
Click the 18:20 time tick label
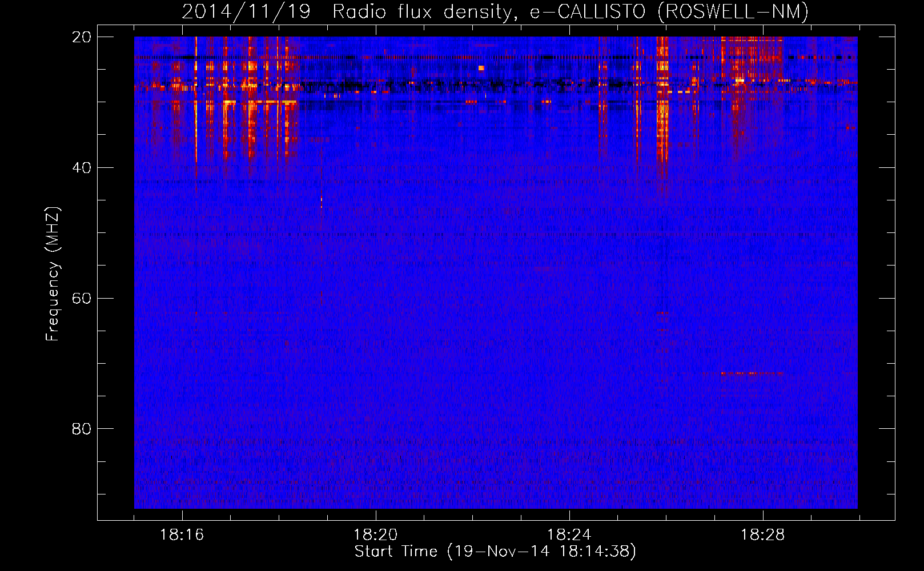[375, 535]
